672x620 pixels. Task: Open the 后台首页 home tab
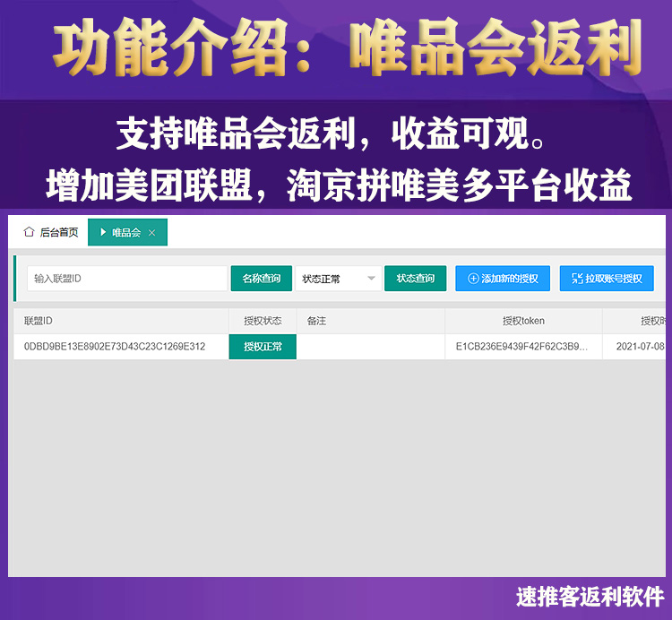pos(50,232)
